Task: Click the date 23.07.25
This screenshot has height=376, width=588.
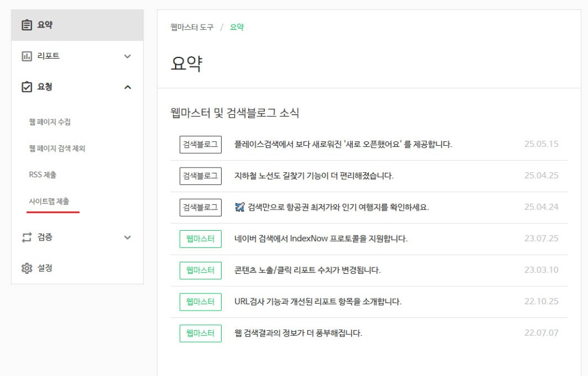Action: coord(541,238)
